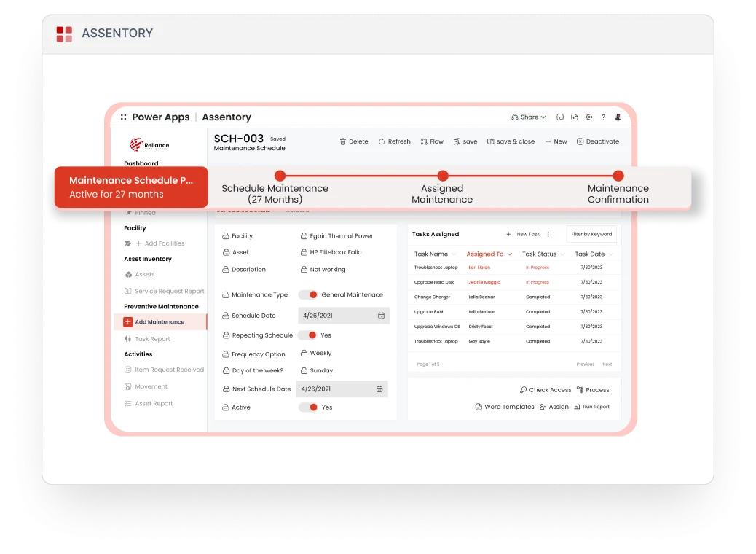
Task: Select the Schedule Maintenance stage marker
Action: point(280,176)
